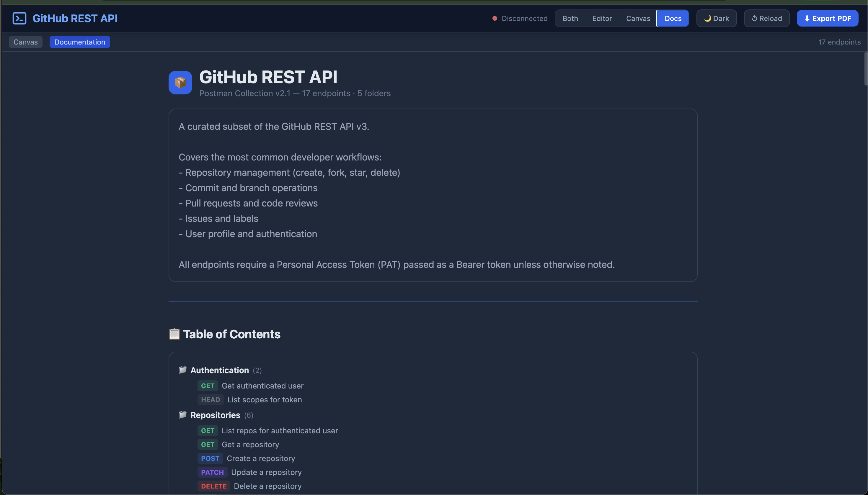Click the Personal Access Token note sentence

(397, 265)
